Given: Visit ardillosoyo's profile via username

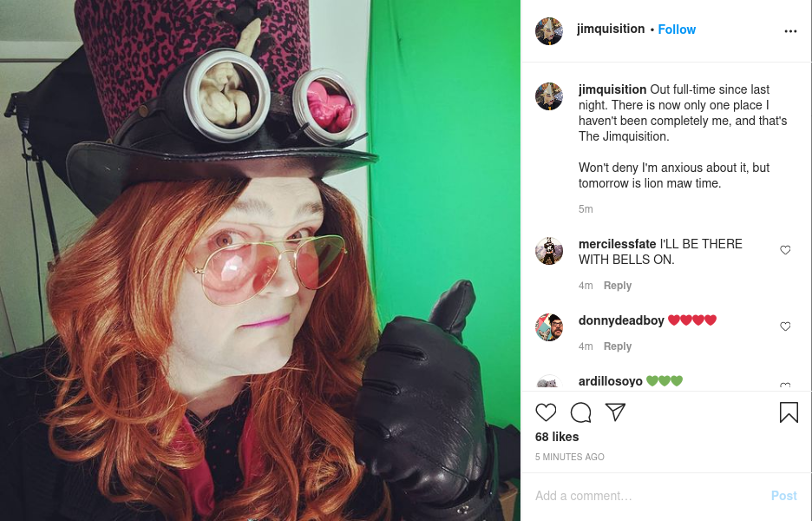Looking at the screenshot, I should [x=610, y=381].
